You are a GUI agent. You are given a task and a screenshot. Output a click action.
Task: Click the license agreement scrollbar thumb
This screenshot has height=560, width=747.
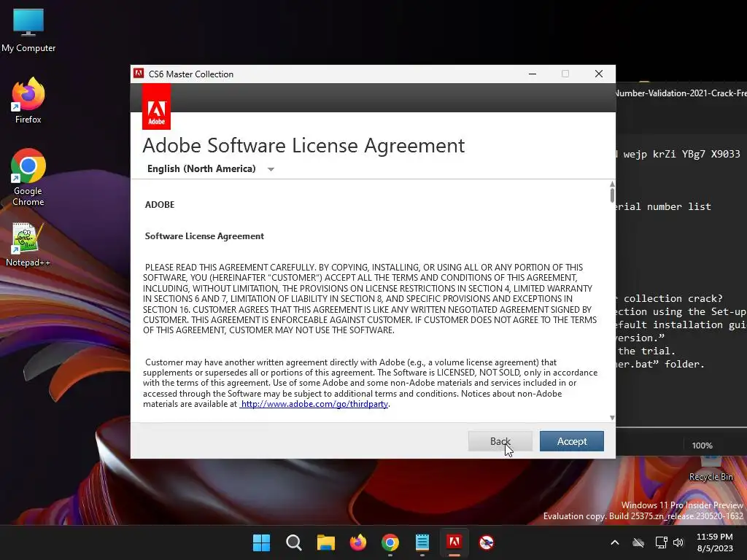pyautogui.click(x=612, y=195)
